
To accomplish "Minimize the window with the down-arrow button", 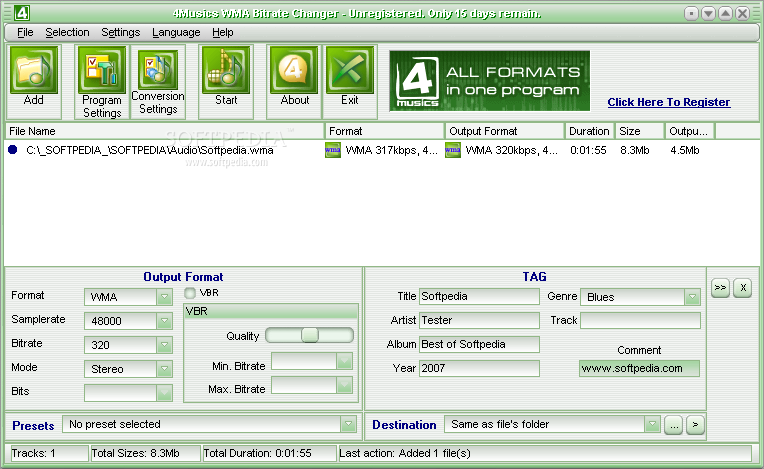I will [708, 14].
